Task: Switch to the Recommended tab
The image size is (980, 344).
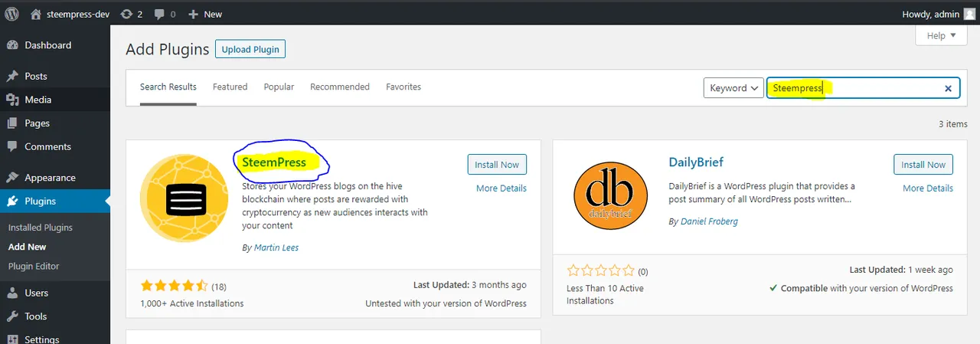Action: (340, 87)
